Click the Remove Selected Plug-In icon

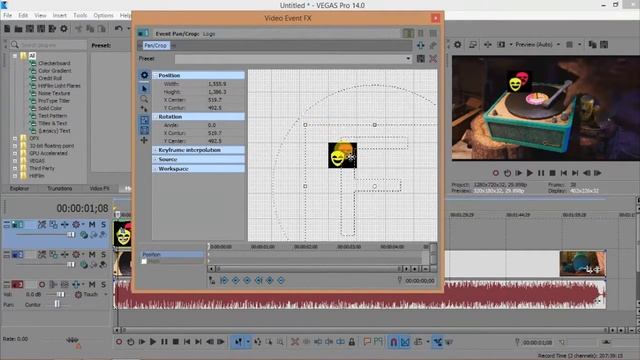pyautogui.click(x=433, y=45)
